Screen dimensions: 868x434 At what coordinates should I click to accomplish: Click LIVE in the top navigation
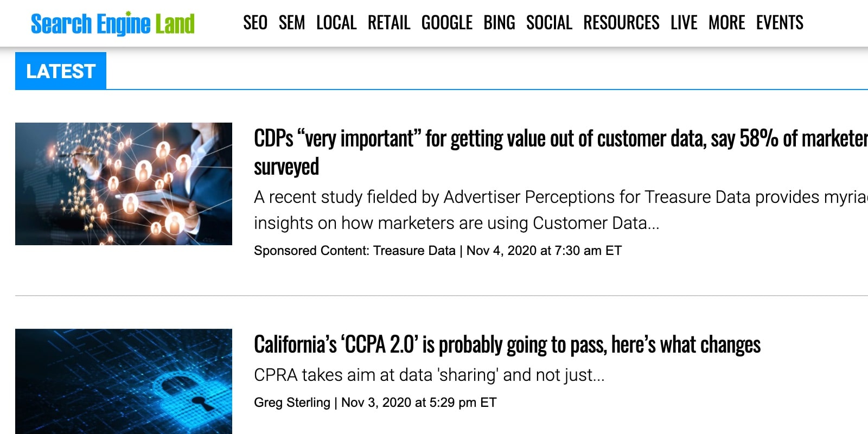click(684, 23)
